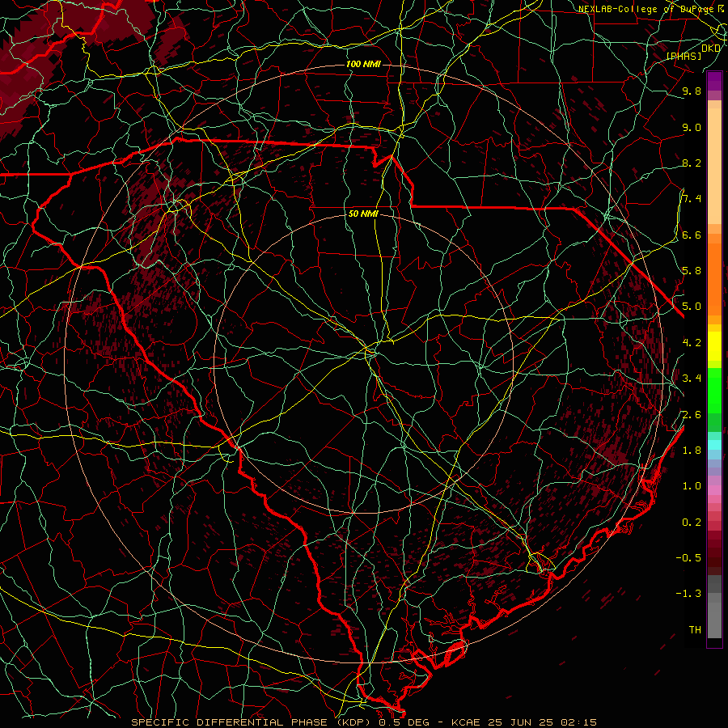728x728 pixels.
Task: Click the 4.2 value on the color scale
Action: pos(692,343)
